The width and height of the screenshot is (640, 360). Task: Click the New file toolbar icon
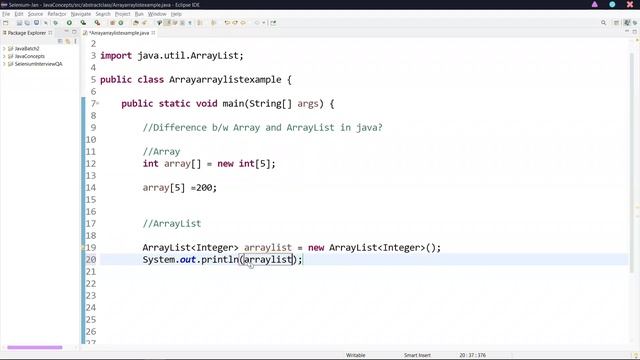[6, 23]
